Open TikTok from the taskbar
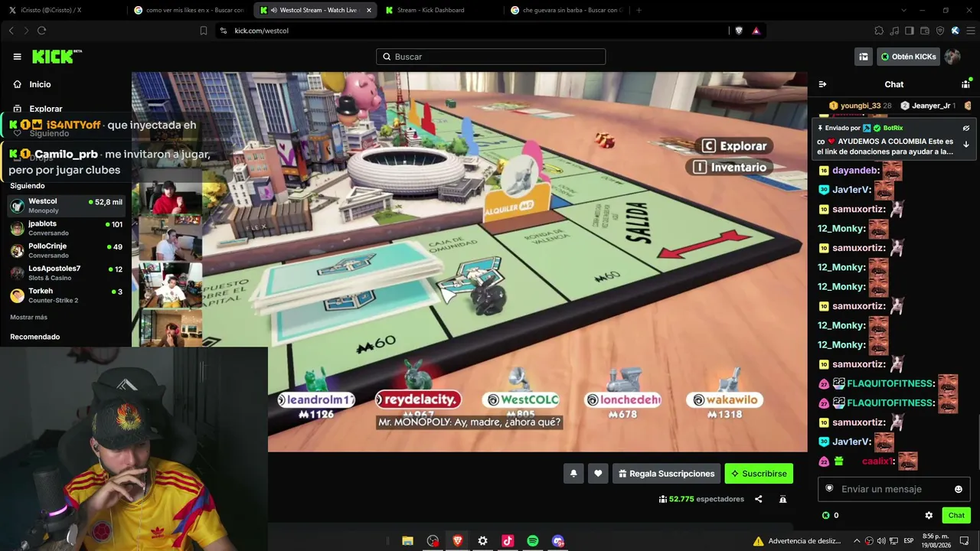Screen dimensions: 980x551 (508, 541)
